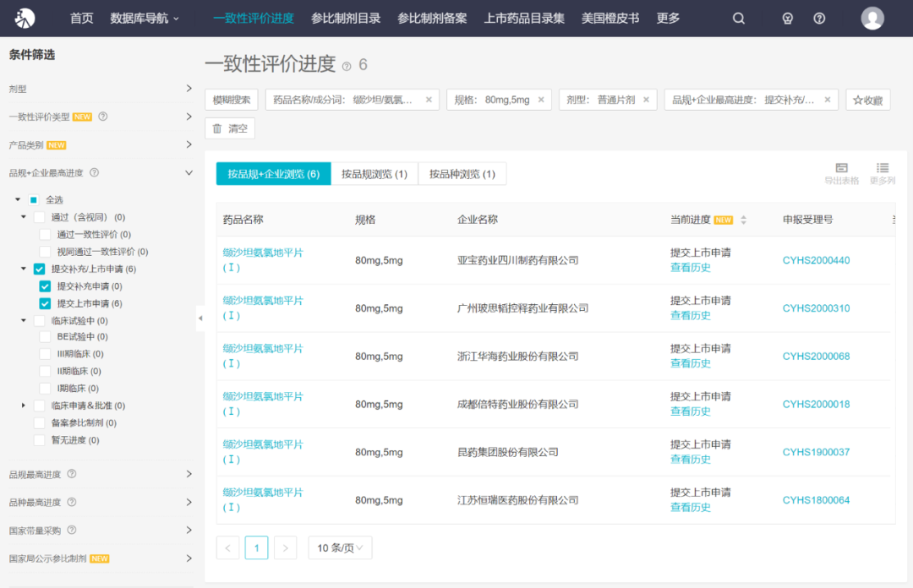The image size is (913, 588).
Task: Click the medal icon in header
Action: coord(787,19)
